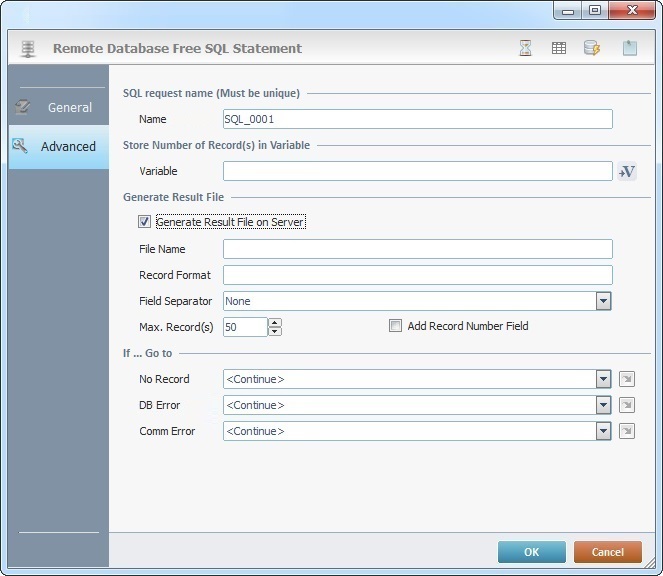Click the variable picker icon beside Variable field
The height and width of the screenshot is (576, 663).
click(x=627, y=172)
